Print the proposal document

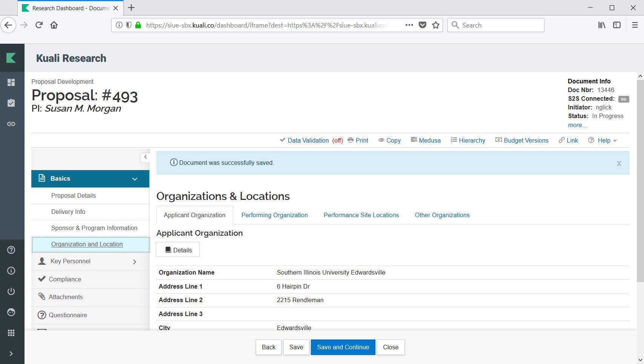click(358, 140)
